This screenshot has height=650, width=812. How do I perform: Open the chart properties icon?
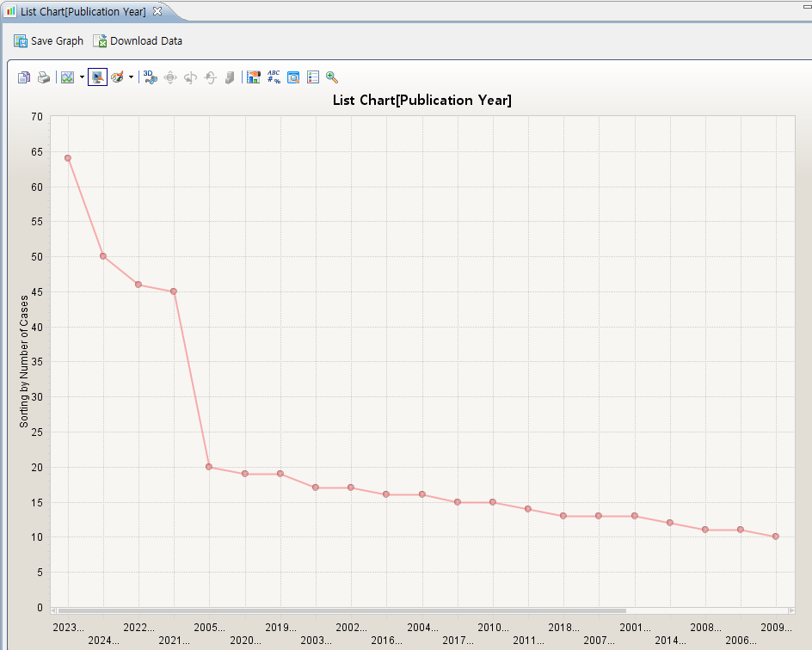pos(293,77)
